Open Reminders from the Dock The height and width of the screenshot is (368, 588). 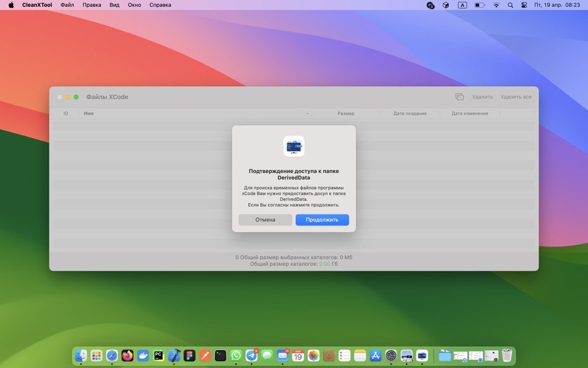344,355
